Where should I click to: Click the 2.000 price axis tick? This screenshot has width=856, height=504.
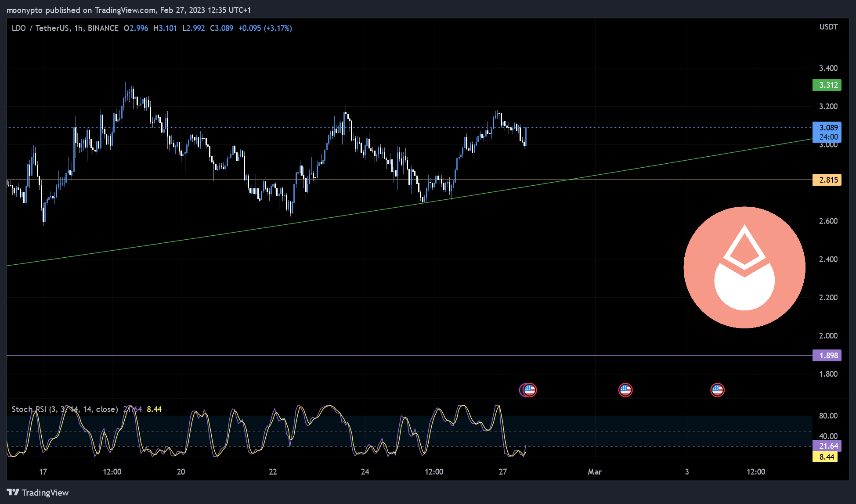pyautogui.click(x=828, y=335)
